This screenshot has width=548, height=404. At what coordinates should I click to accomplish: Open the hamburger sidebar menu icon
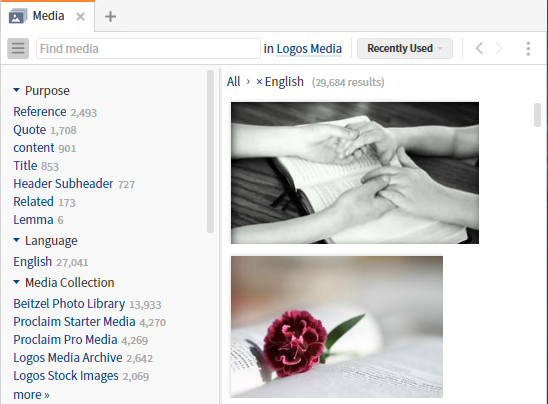[18, 48]
